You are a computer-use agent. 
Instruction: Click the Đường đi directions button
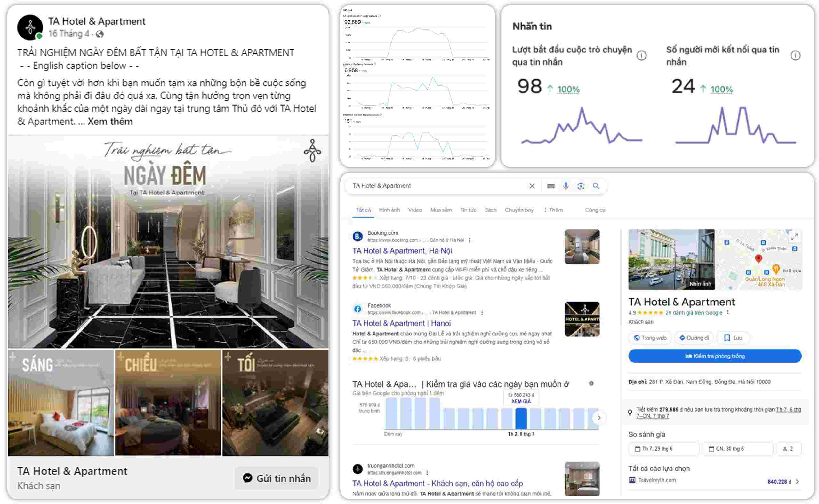[x=694, y=338]
